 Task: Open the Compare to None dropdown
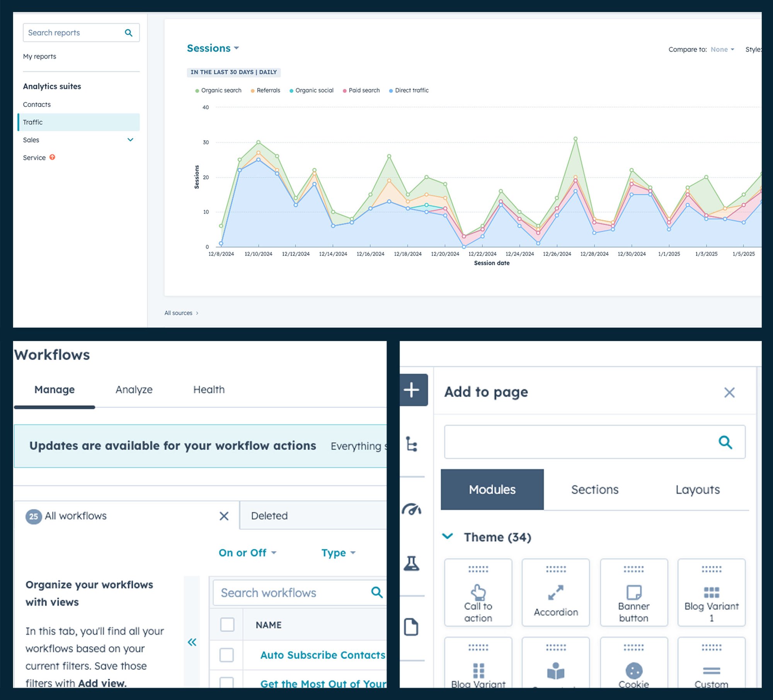click(722, 49)
